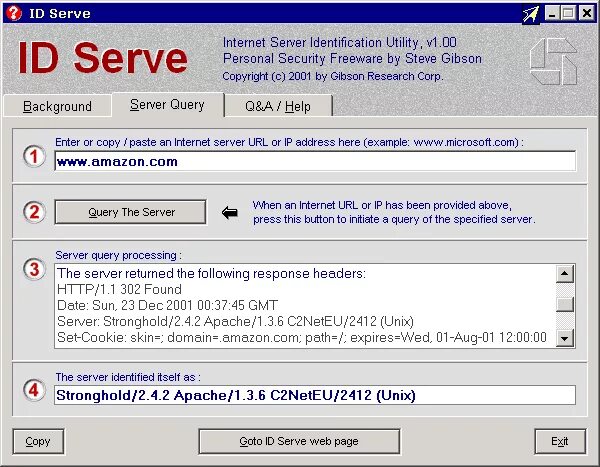This screenshot has width=600, height=467.
Task: Maximize the ID Serve window
Action: pyautogui.click(x=569, y=13)
